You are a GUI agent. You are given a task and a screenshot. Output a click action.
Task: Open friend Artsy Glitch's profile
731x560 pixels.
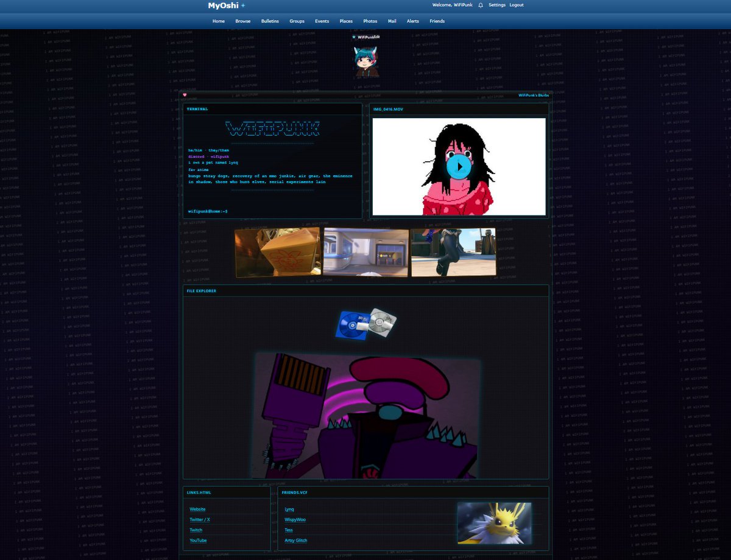(296, 541)
